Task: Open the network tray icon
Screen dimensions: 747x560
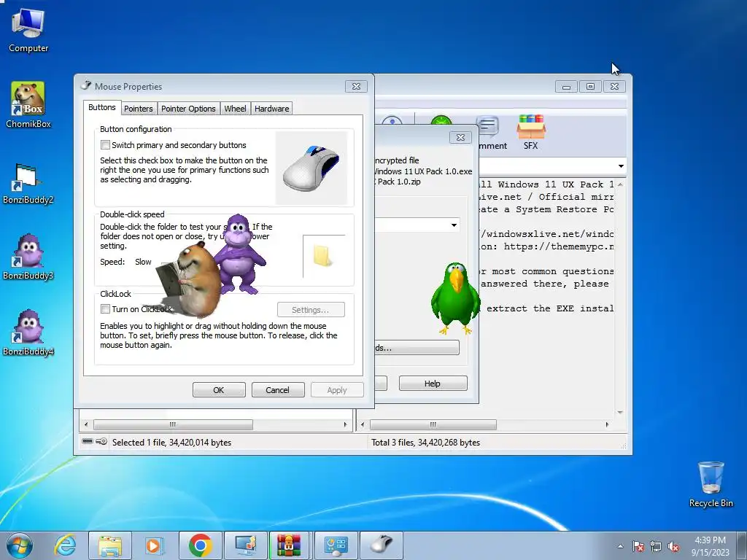Action: [656, 547]
